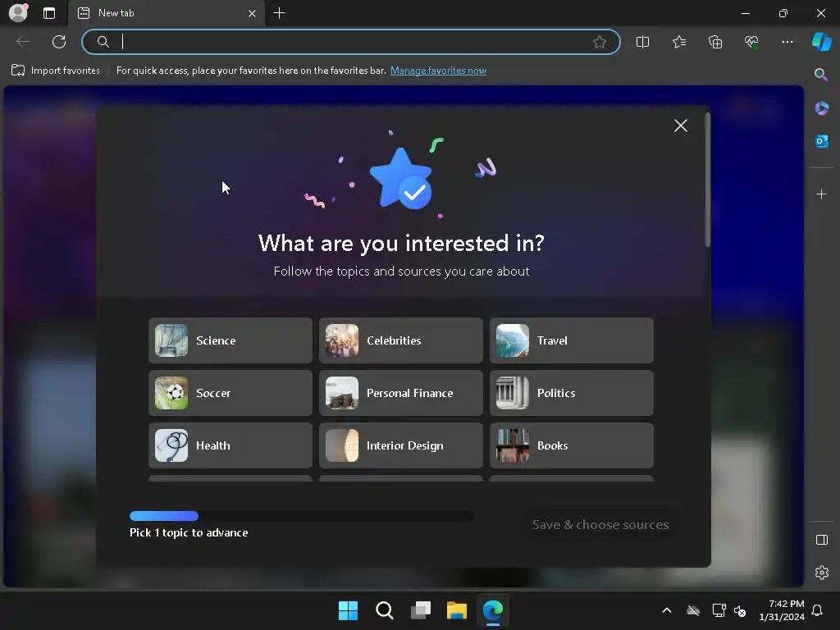Add app with sidebar plus icon
This screenshot has height=630, width=840.
[821, 194]
